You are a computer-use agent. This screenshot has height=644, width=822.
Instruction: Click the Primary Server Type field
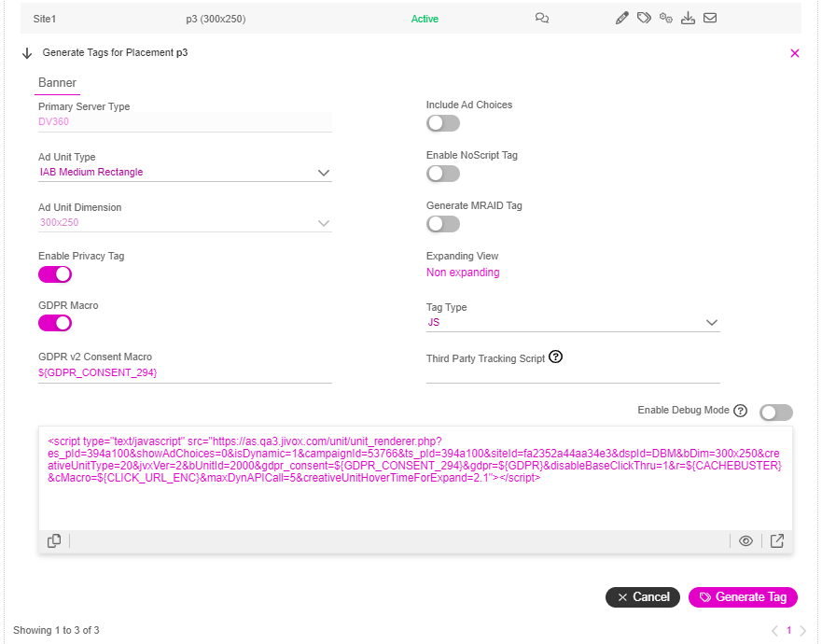185,121
